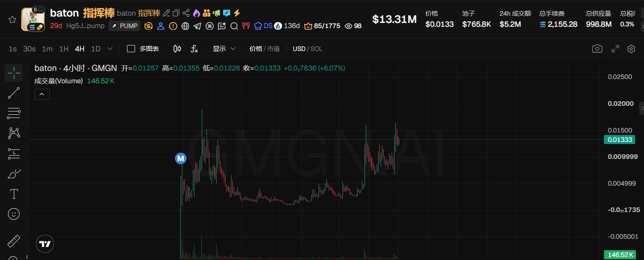Viewport: 644px width, 260px height.
Task: Select the 1m timeframe
Action: [47, 49]
